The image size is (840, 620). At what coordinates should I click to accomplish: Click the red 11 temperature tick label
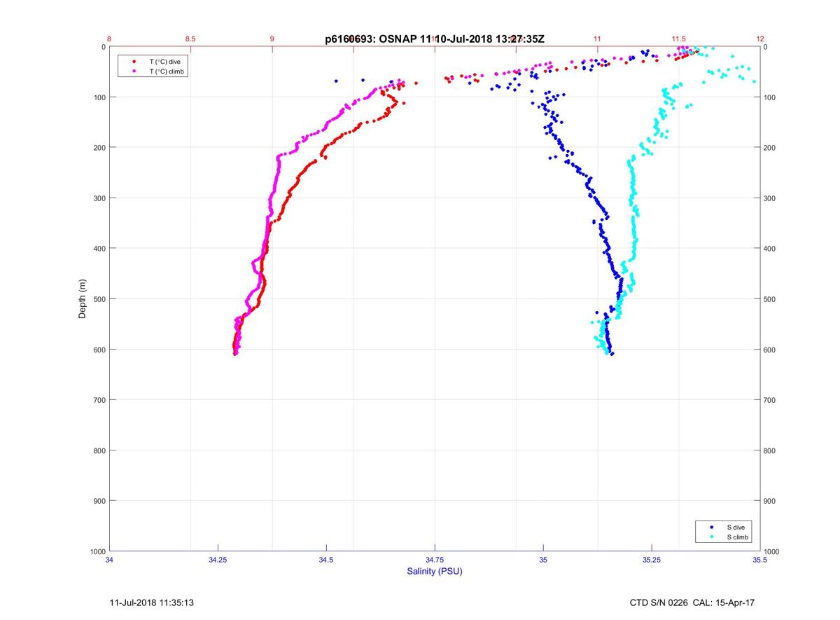[597, 39]
